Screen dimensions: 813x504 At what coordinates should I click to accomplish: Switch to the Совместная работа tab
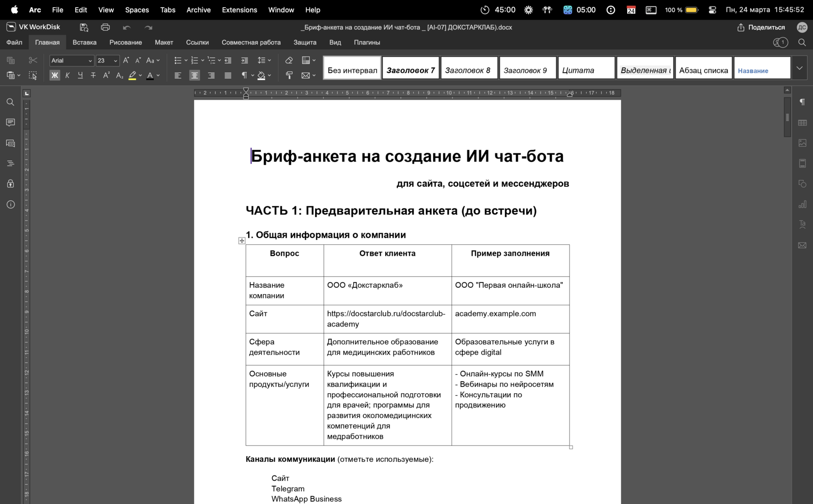(251, 43)
